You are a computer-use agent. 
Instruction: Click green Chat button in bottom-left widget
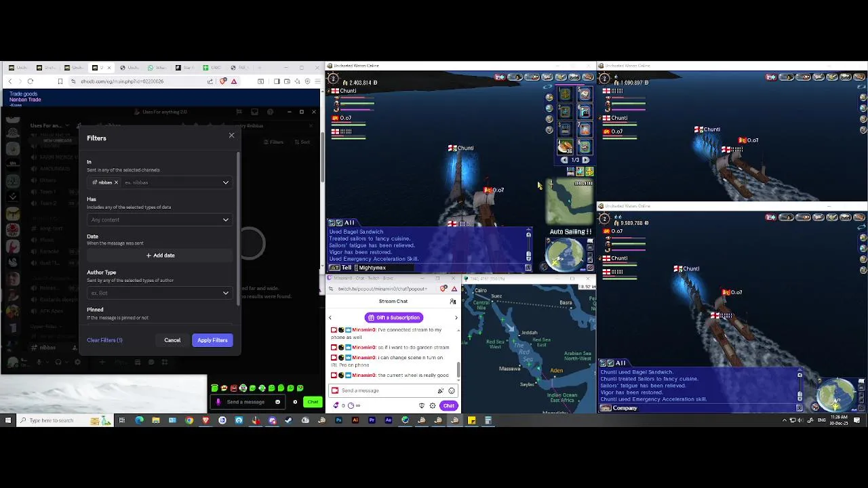point(313,402)
